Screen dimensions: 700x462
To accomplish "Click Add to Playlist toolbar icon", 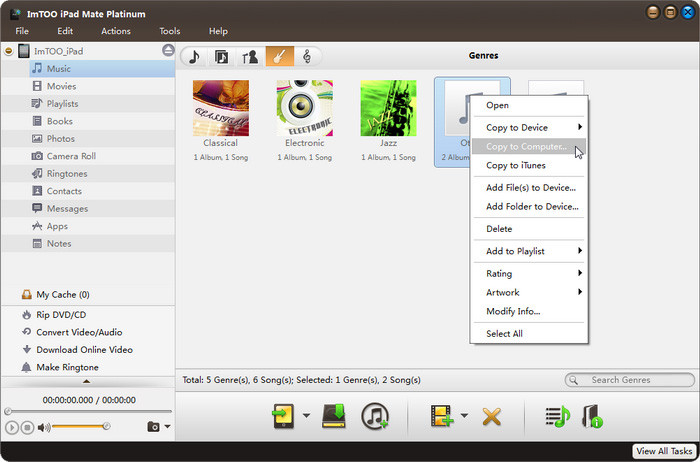I will click(558, 416).
